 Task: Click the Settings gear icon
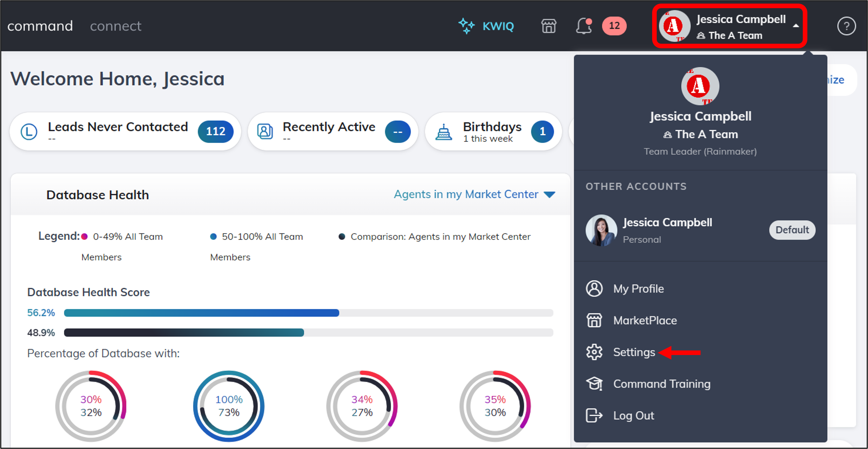594,352
